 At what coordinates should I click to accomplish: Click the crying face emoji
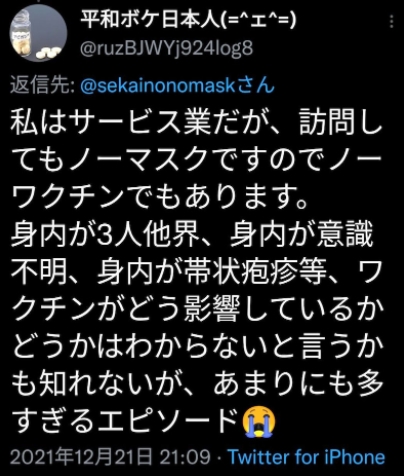tap(259, 421)
